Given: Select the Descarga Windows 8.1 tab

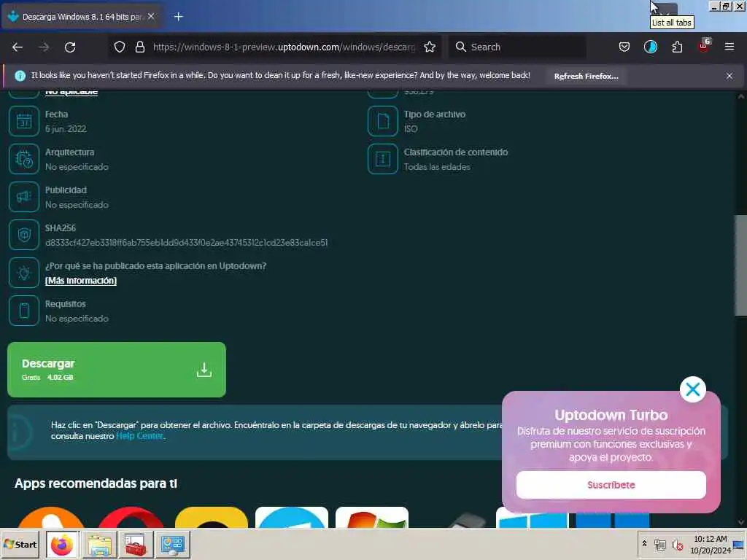Looking at the screenshot, I should [x=82, y=17].
